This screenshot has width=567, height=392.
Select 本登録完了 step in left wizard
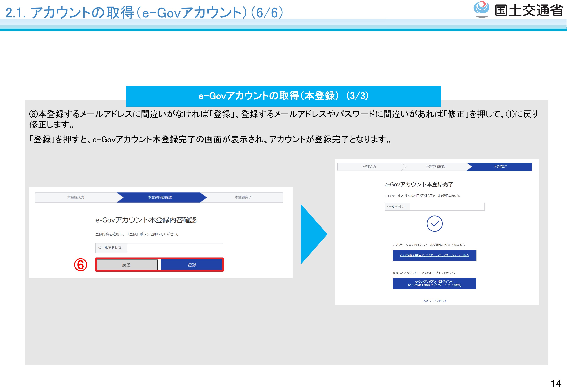[243, 197]
